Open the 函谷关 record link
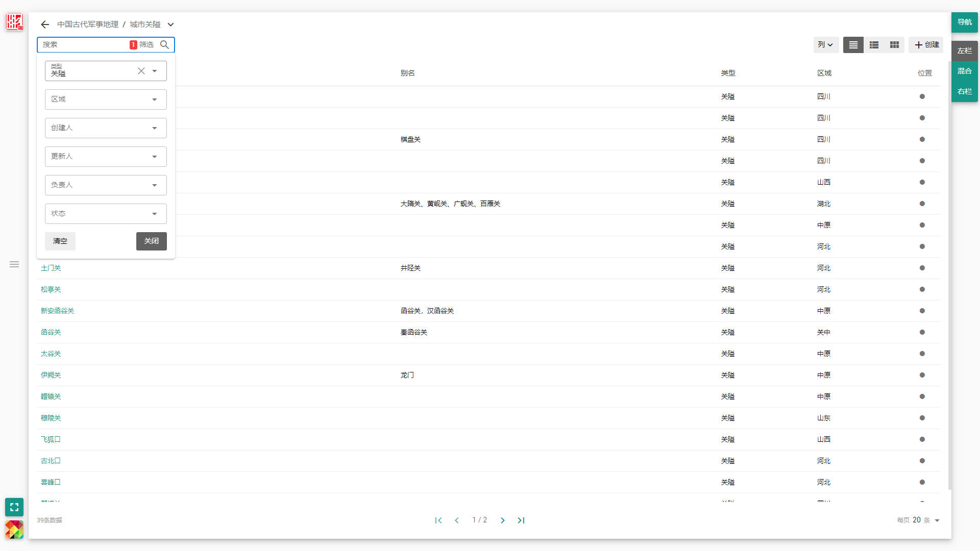The image size is (980, 551). click(51, 332)
